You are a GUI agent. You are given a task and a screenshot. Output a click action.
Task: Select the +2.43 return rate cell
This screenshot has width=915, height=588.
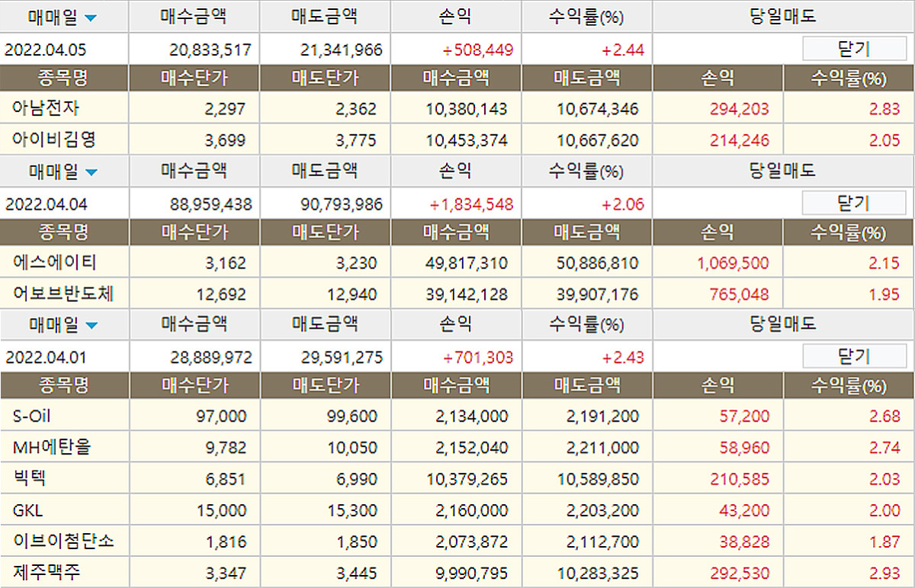(622, 357)
